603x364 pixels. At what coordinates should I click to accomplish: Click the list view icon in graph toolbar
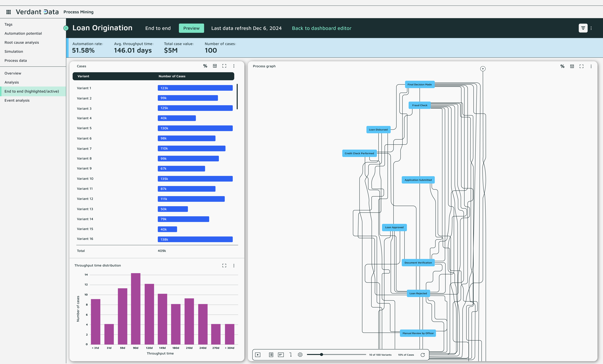click(271, 355)
